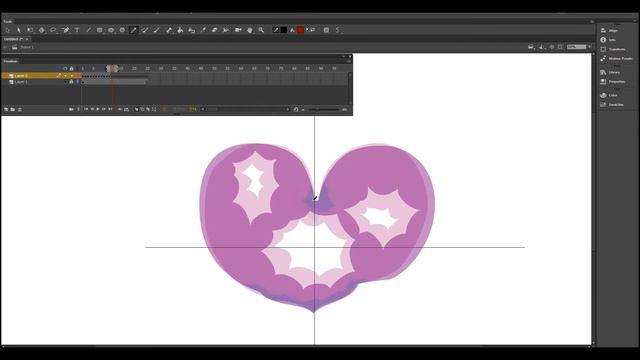
Task: Select the Free Transform tool
Action: [x=30, y=30]
